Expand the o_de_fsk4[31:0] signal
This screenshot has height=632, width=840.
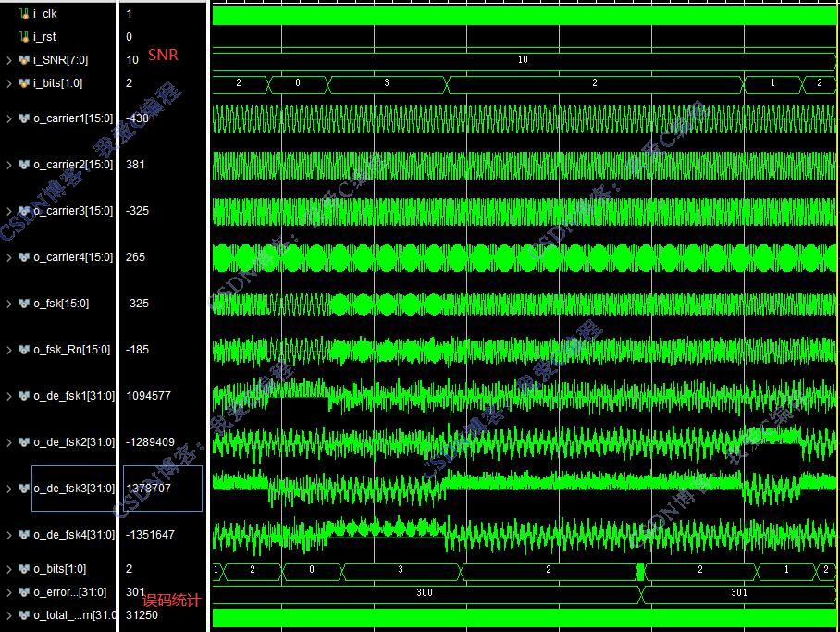pyautogui.click(x=9, y=535)
